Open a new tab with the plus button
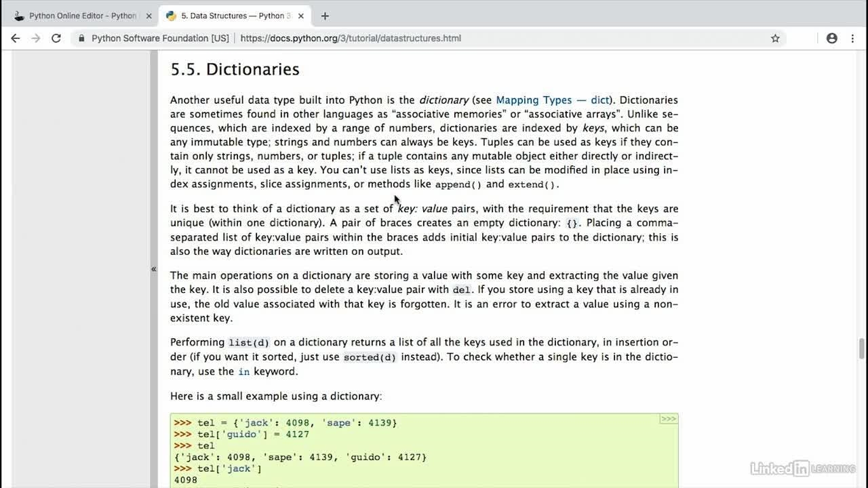Image resolution: width=868 pixels, height=488 pixels. point(325,16)
